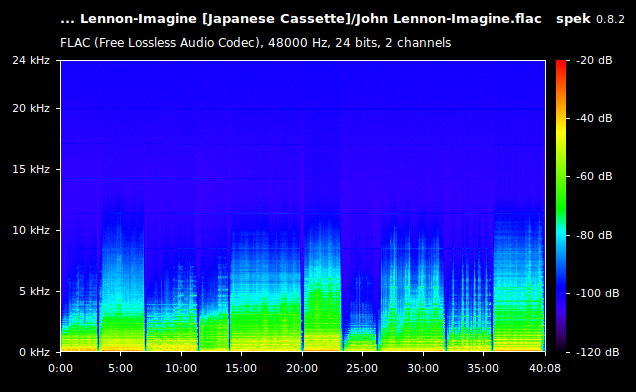The width and height of the screenshot is (636, 392).
Task: Click the "-40 dB" scale label
Action: tap(594, 118)
